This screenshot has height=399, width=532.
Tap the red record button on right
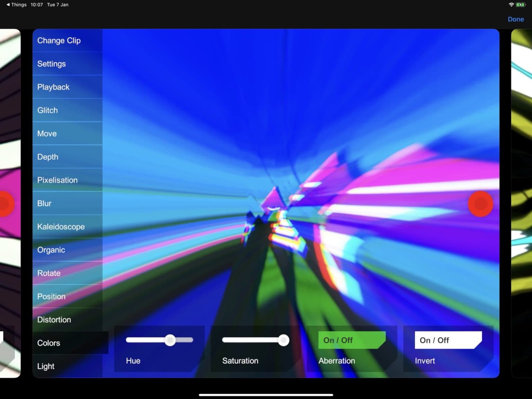[480, 204]
